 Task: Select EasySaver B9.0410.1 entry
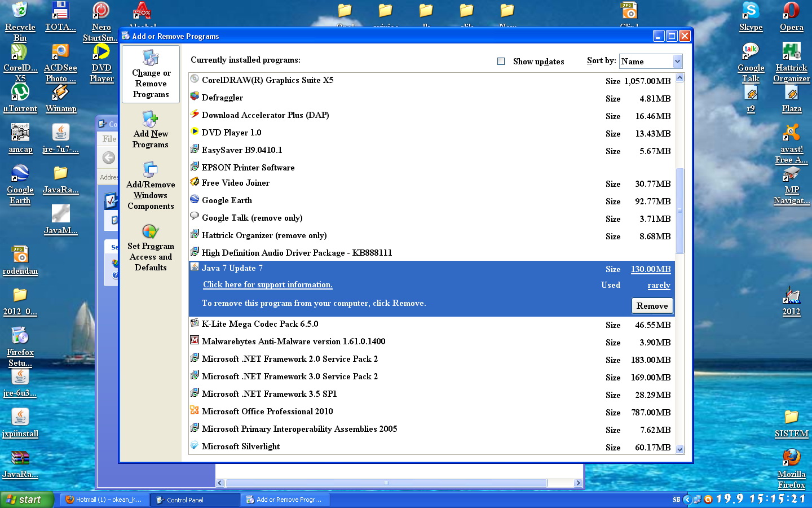click(431, 150)
